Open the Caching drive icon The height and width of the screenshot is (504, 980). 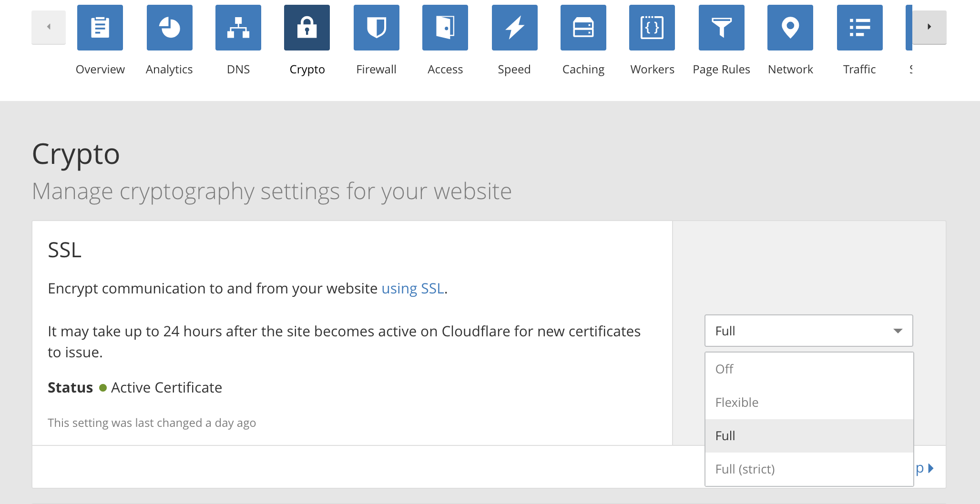[x=583, y=28]
